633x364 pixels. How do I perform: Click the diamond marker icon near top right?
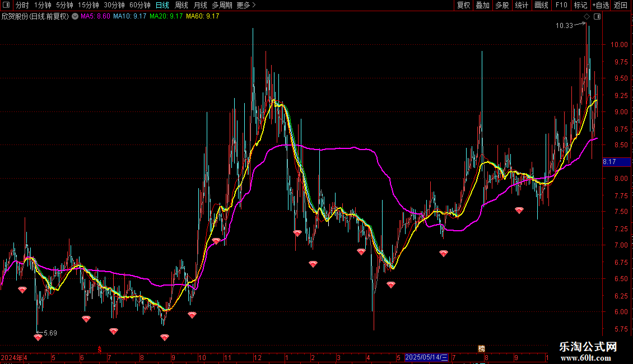(x=587, y=17)
